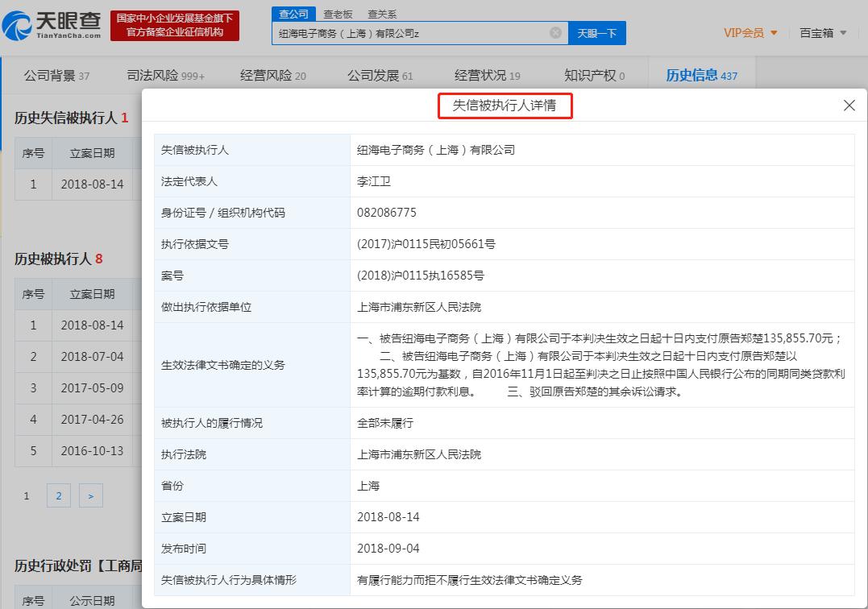Click the 国家中小企业发展基金 banner
This screenshot has height=609, width=868.
click(175, 26)
